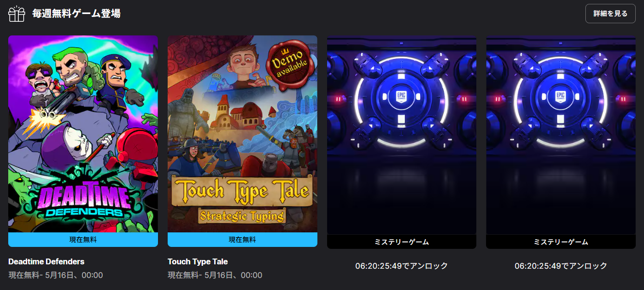Open the Touch Type Tale title link
Image resolution: width=644 pixels, height=290 pixels.
pyautogui.click(x=198, y=261)
